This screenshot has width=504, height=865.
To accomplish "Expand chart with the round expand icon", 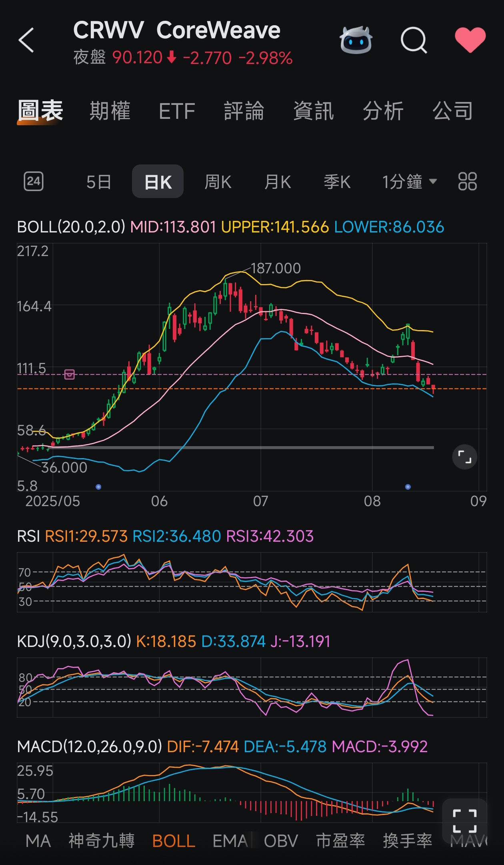I will coord(464,457).
